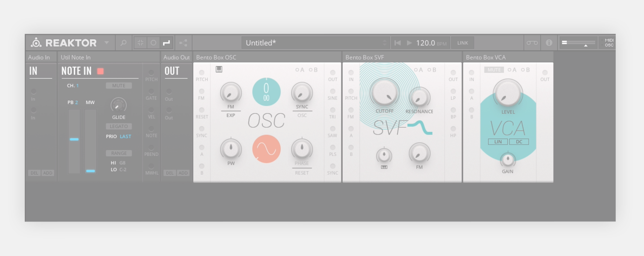Click the LP output port on the SVF
Image resolution: width=644 pixels, height=256 pixels.
pos(453,91)
